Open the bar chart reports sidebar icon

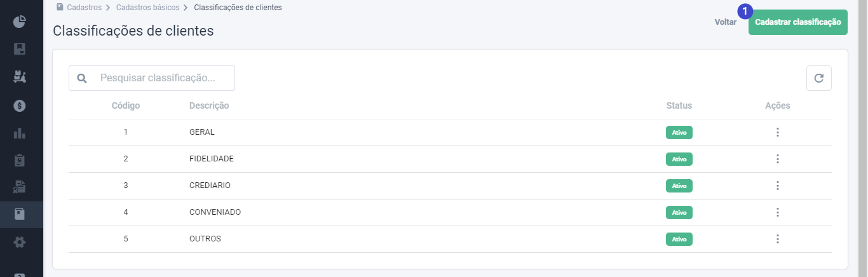tap(20, 133)
